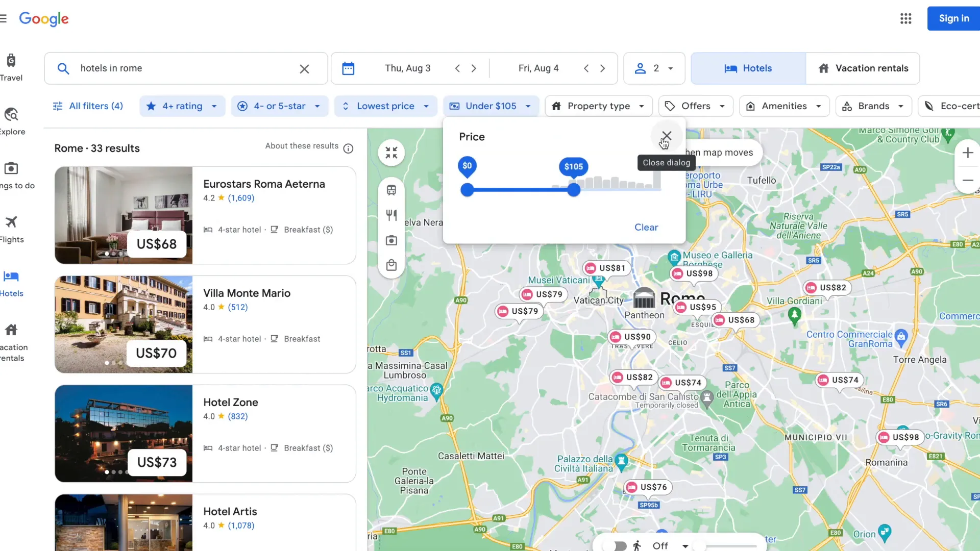Clear the hotels in rome search text
This screenshot has width=980, height=551.
click(x=304, y=68)
